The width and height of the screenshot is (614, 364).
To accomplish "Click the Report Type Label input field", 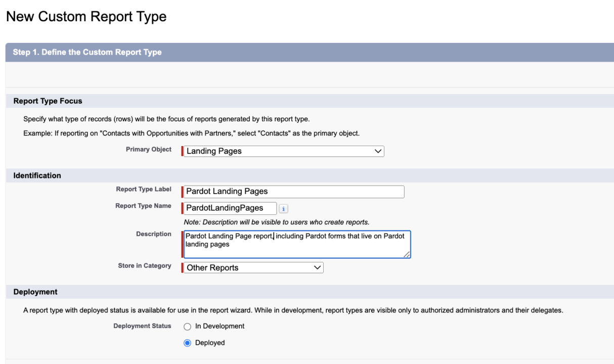I will (293, 192).
